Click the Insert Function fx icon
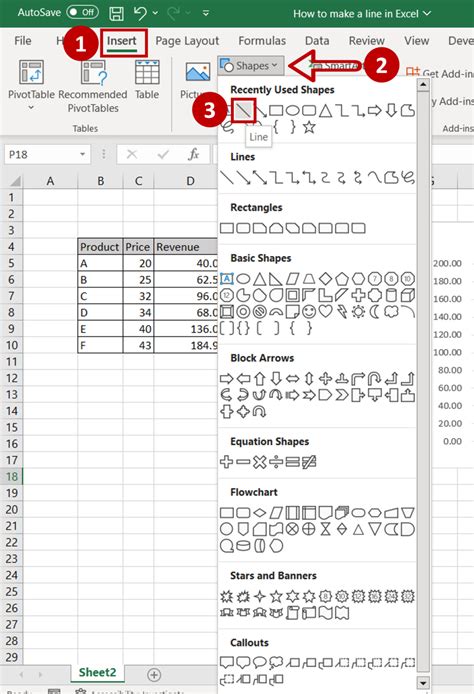Screen dimensions: 474x694 pyautogui.click(x=193, y=154)
